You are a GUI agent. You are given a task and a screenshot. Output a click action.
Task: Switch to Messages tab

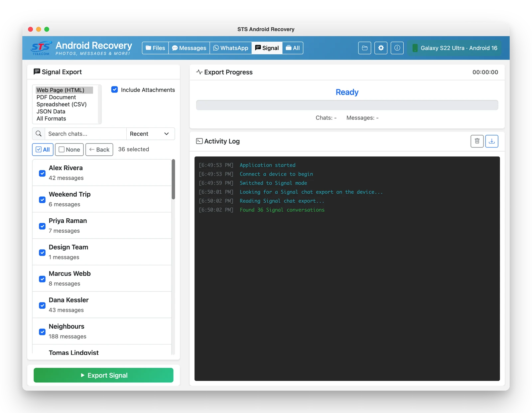(x=189, y=48)
